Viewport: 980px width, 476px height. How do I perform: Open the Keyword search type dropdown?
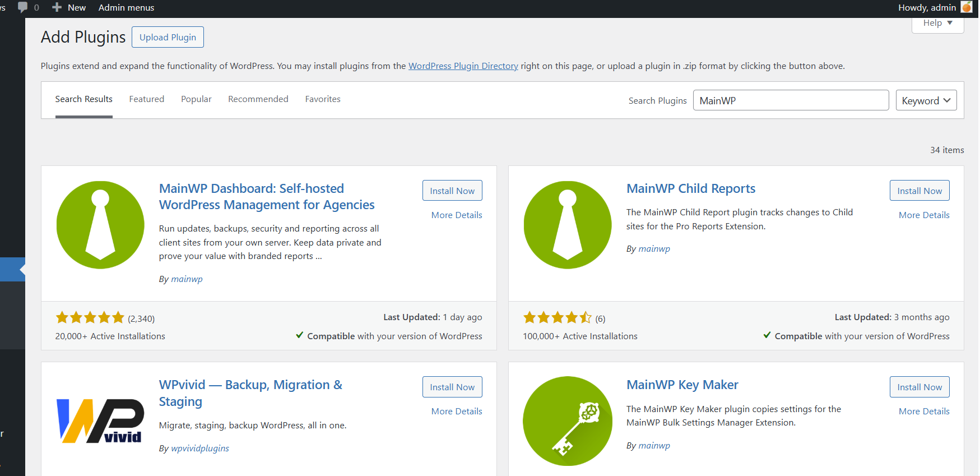coord(926,100)
